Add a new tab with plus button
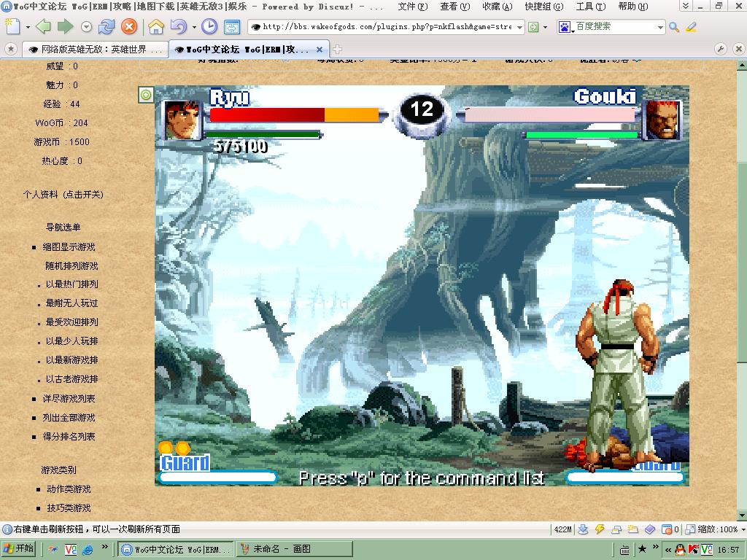Screen dimensions: 747x560 [x=337, y=50]
